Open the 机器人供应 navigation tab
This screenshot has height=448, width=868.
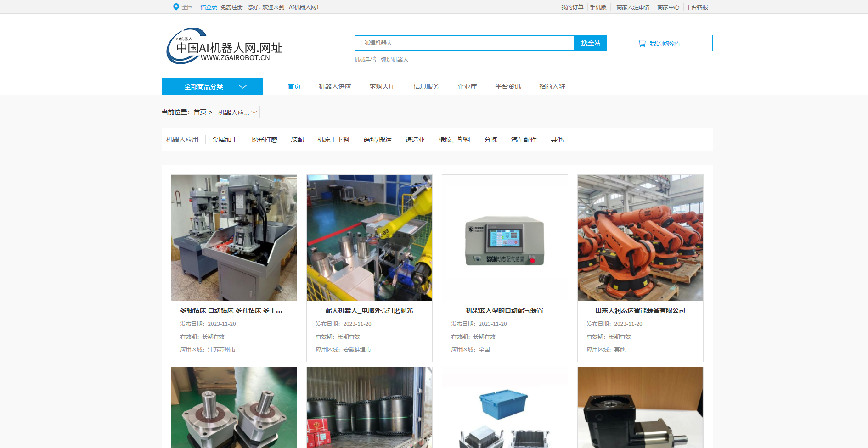(x=335, y=86)
